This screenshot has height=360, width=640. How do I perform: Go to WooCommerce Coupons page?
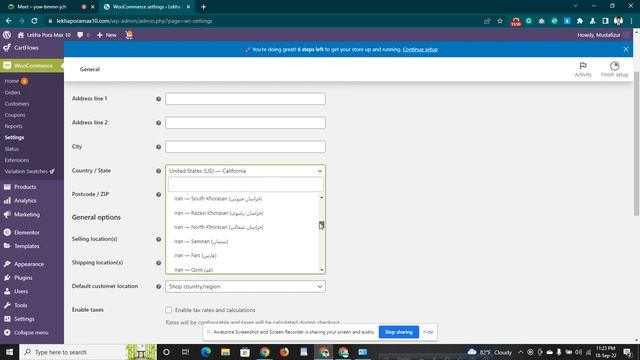(15, 115)
